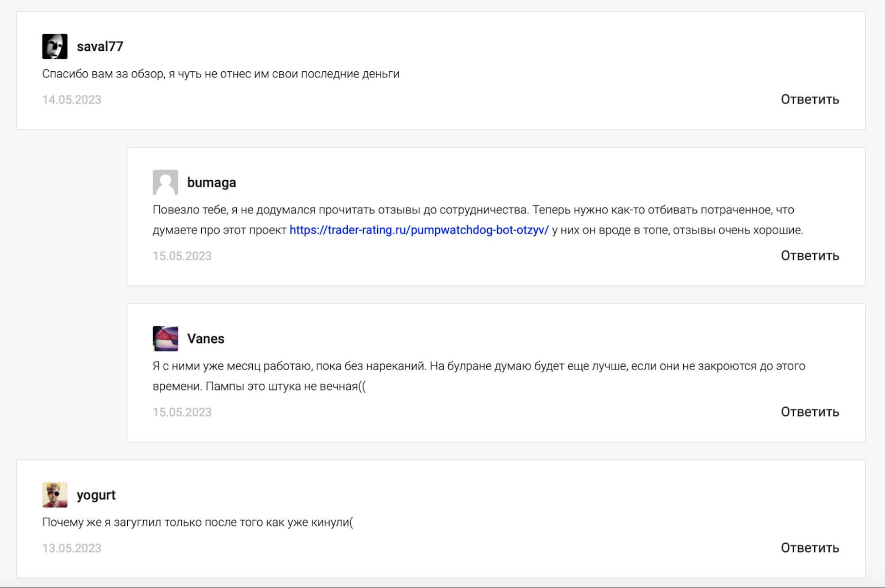Open Vanes' avatar picture
Image resolution: width=885 pixels, height=588 pixels.
point(165,339)
